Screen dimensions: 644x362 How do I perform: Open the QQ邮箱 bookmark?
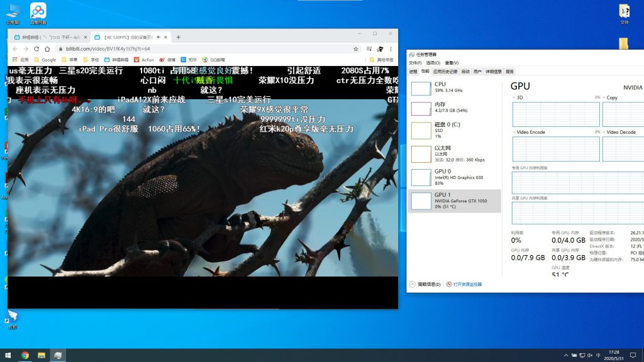point(214,60)
